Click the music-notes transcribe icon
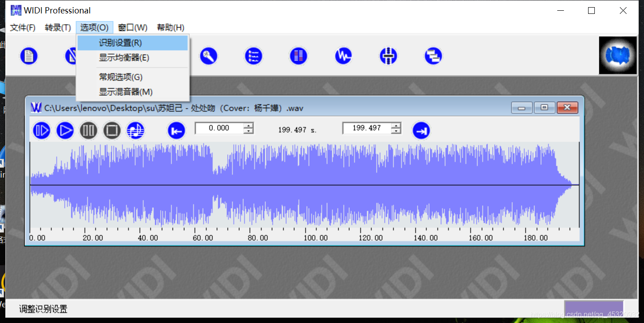The width and height of the screenshot is (644, 323). point(136,131)
